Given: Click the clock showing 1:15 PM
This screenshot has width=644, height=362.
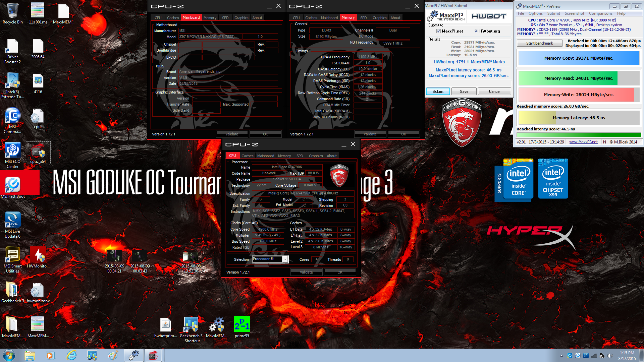Looking at the screenshot, I should pyautogui.click(x=627, y=353).
